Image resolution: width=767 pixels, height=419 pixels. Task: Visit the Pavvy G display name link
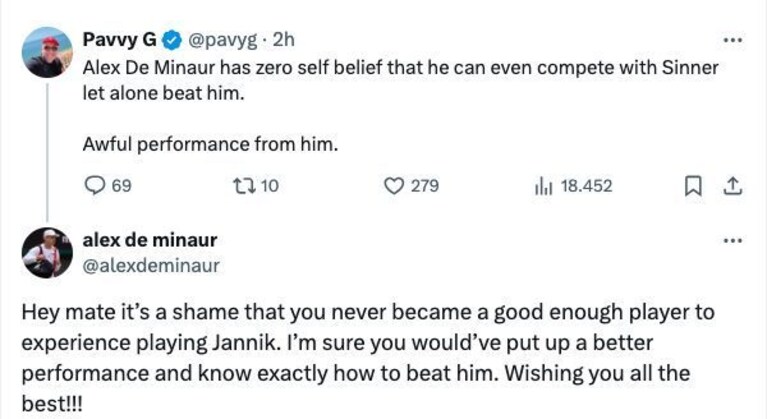[119, 40]
